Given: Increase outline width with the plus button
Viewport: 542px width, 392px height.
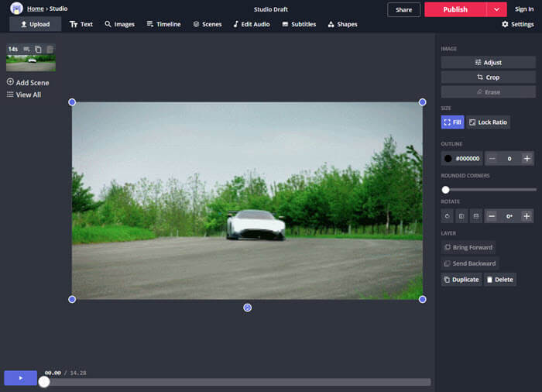Looking at the screenshot, I should (527, 158).
